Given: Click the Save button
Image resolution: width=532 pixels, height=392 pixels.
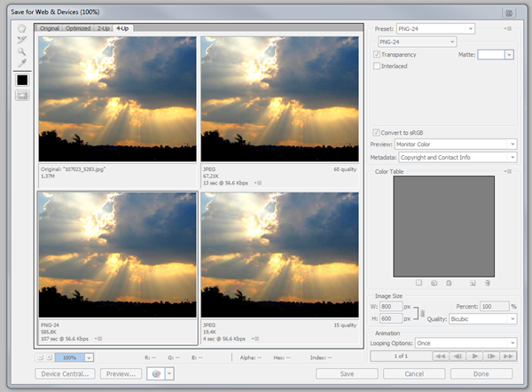Looking at the screenshot, I should tap(347, 374).
